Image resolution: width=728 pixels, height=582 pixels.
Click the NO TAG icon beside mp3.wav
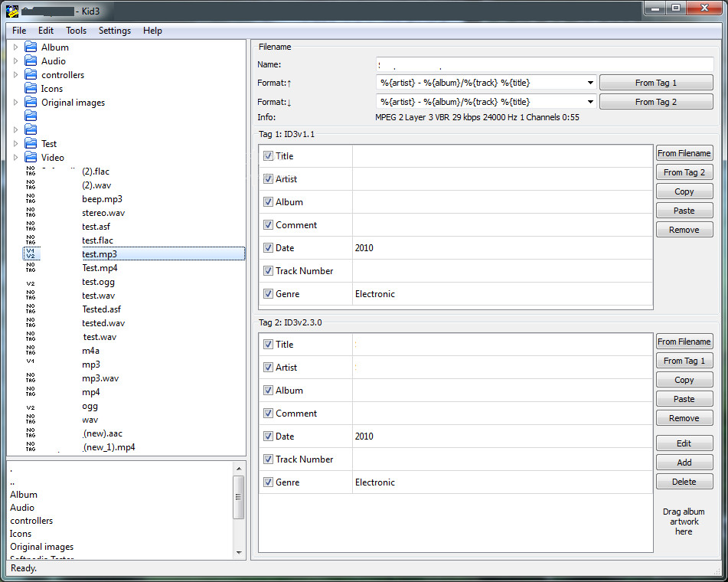coord(31,378)
